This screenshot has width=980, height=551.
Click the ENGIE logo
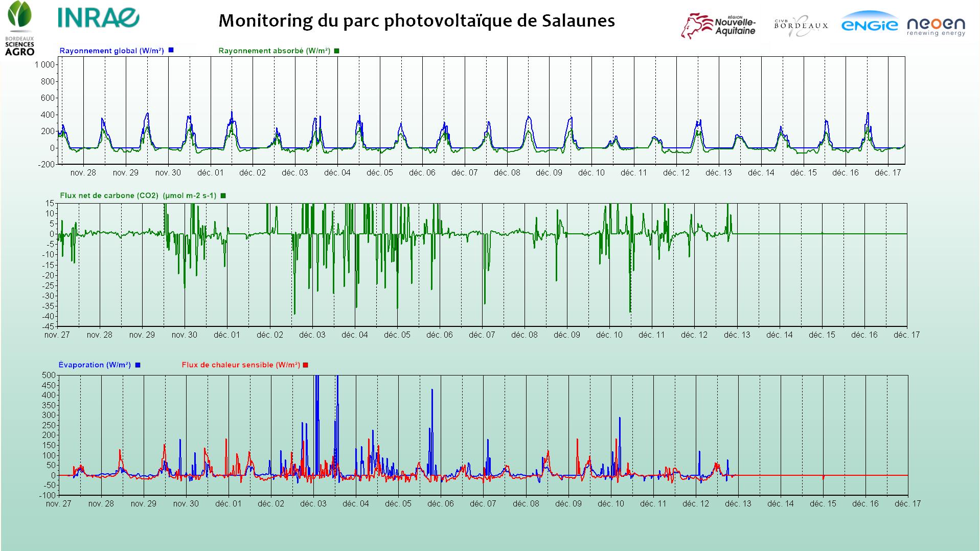869,24
